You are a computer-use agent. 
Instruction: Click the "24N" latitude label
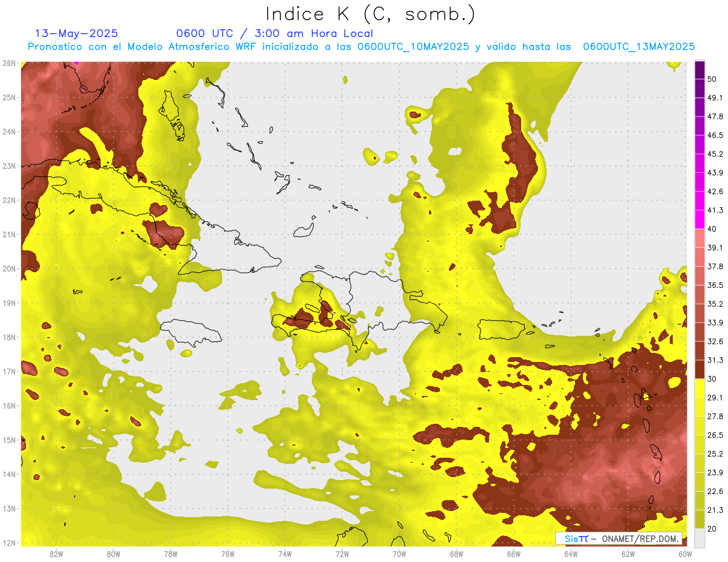(9, 132)
